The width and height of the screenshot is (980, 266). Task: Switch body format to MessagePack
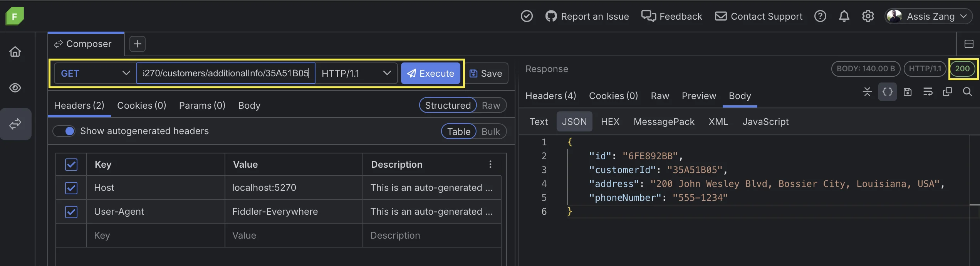click(x=664, y=122)
